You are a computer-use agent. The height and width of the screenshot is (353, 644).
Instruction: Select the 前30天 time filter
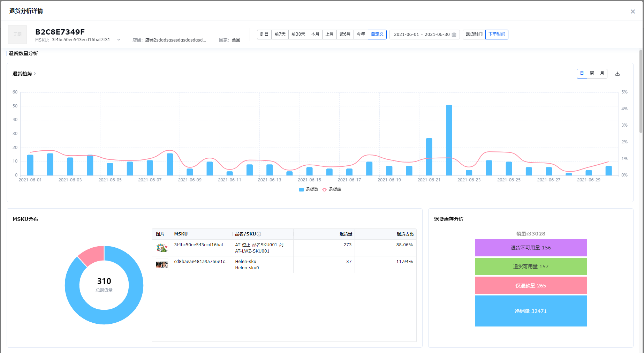coord(298,34)
